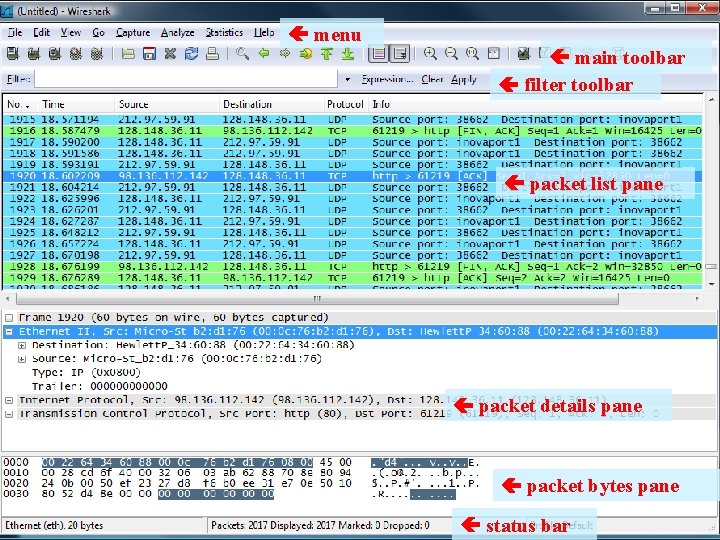Open the Edit menu
Image resolution: width=720 pixels, height=540 pixels.
[x=41, y=33]
